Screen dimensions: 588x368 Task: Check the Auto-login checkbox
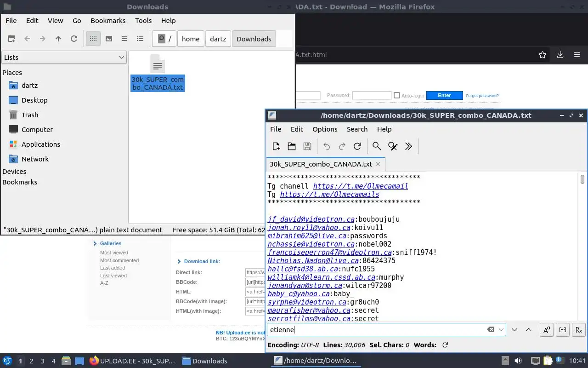(397, 95)
